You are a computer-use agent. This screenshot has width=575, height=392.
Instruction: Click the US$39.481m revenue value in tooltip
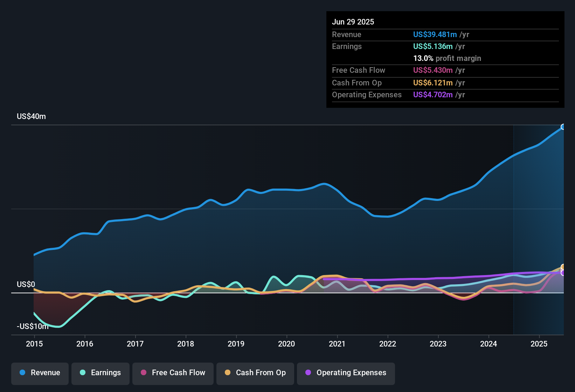435,34
